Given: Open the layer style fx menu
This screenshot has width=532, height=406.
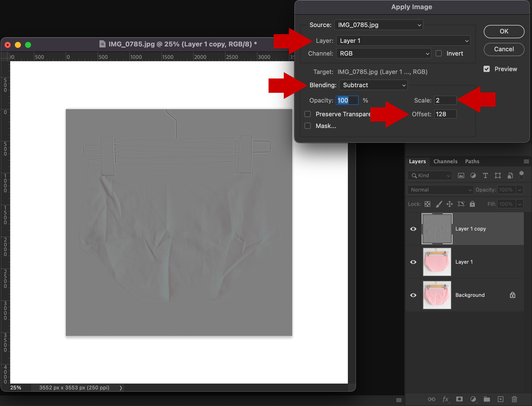Looking at the screenshot, I should [x=446, y=399].
